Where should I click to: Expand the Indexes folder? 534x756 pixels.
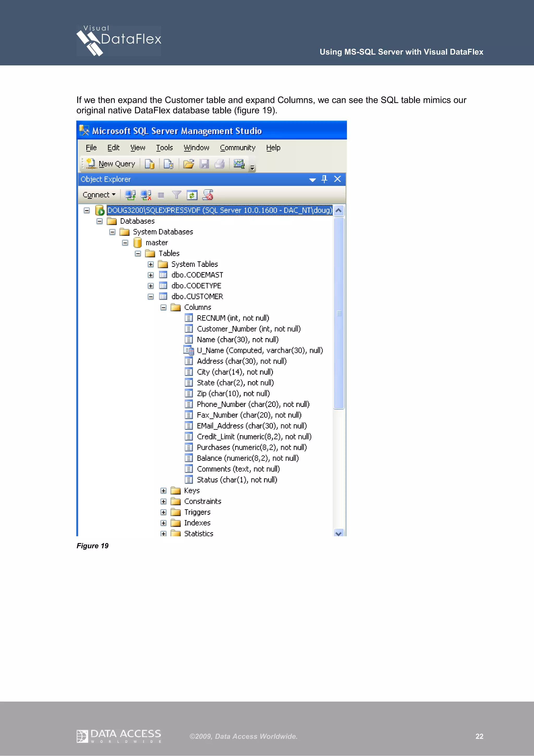tap(164, 523)
